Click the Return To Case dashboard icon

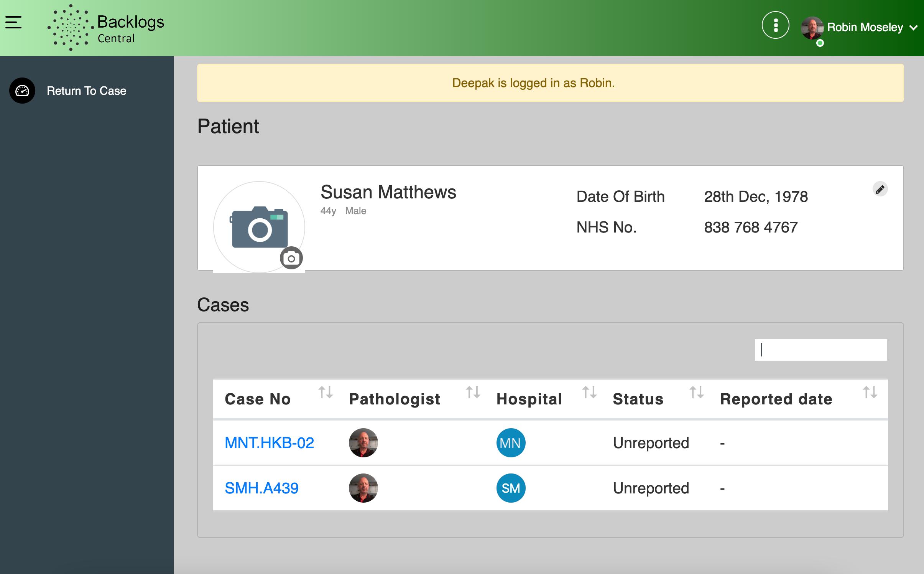[x=22, y=91]
